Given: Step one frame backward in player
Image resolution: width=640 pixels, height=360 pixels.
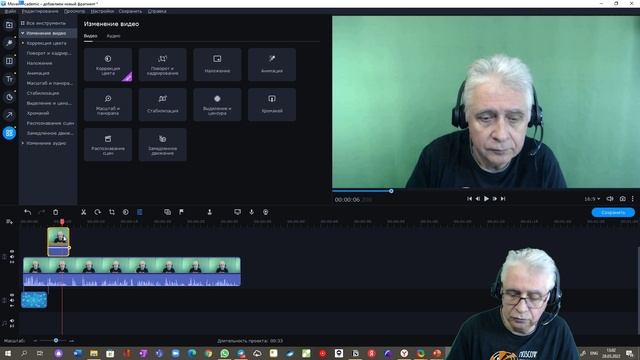Looking at the screenshot, I should click(478, 199).
